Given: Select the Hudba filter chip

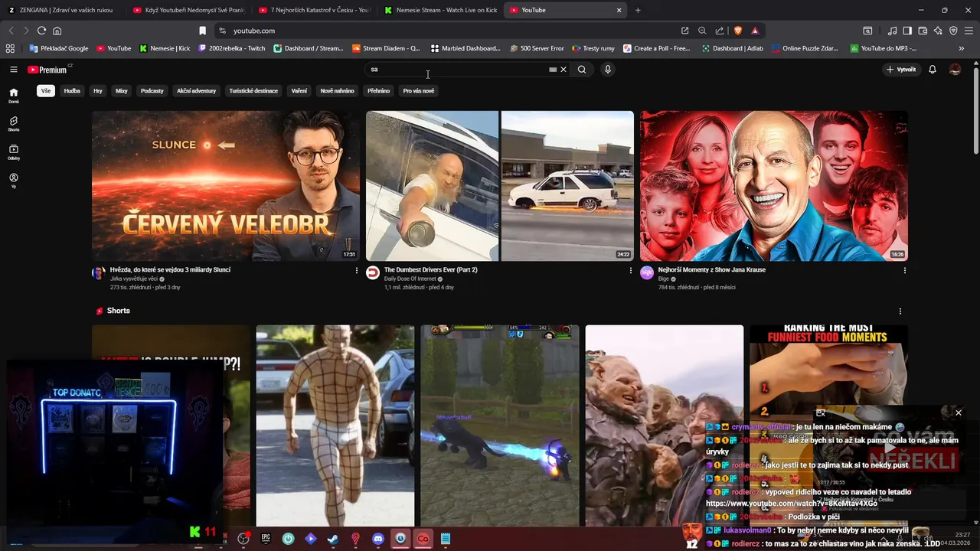Looking at the screenshot, I should (x=72, y=91).
